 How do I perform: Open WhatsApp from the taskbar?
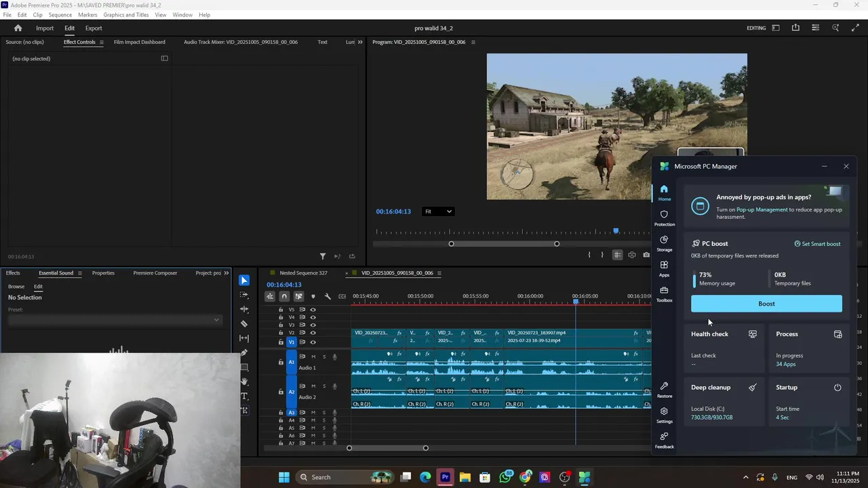pos(505,477)
